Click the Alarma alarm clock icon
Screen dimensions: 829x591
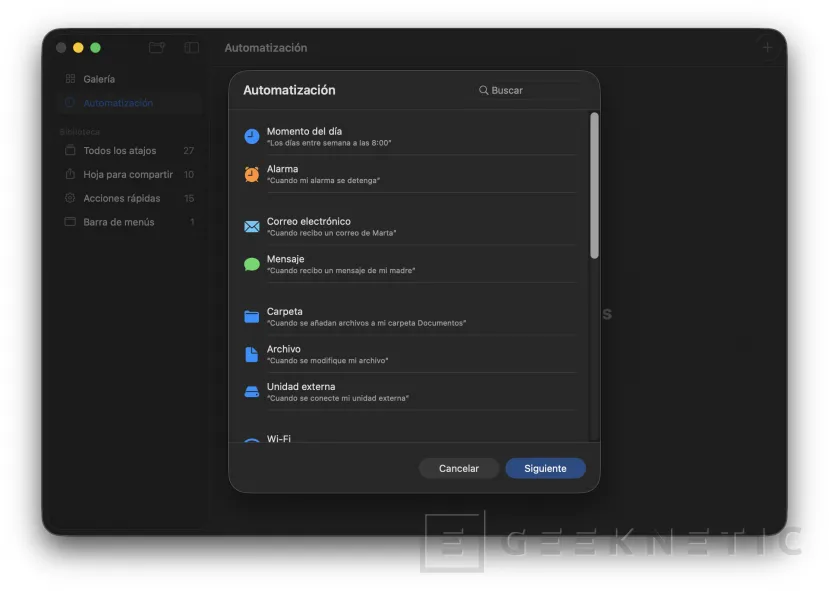click(x=252, y=174)
